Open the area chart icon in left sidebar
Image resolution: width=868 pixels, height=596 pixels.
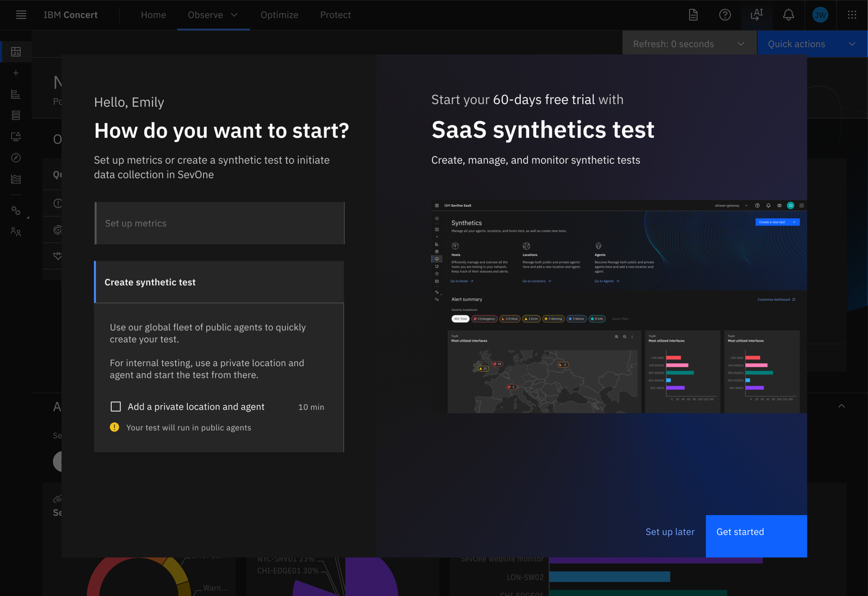coord(16,179)
